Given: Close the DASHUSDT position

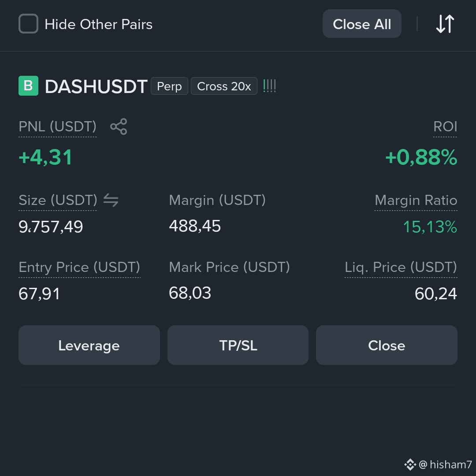Looking at the screenshot, I should [387, 345].
